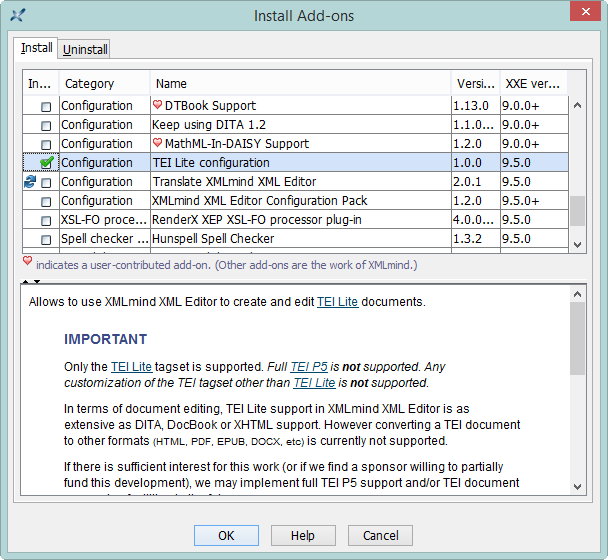This screenshot has height=560, width=608.
Task: Click the 'Spell checker ...' category cell
Action: (104, 239)
